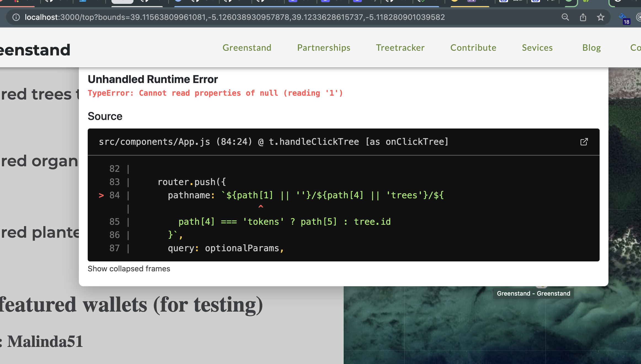Screen dimensions: 641x364
Task: Expand Show collapsed frames
Action: pyautogui.click(x=129, y=269)
